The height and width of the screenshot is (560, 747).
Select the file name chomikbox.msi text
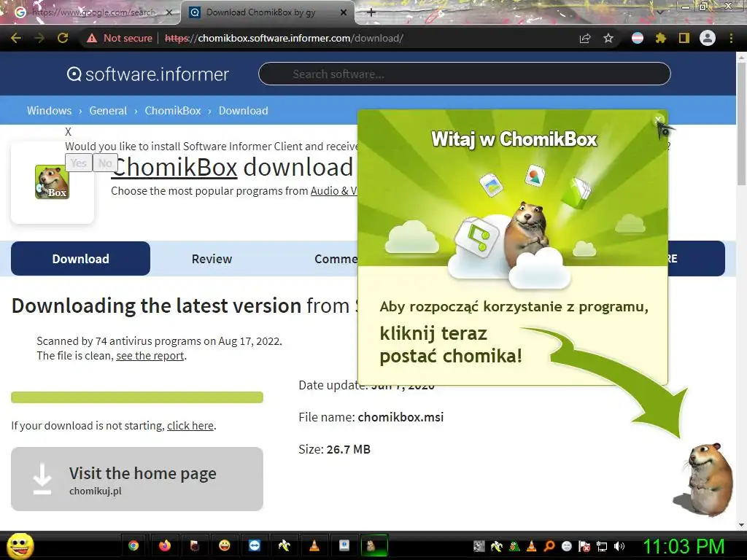400,417
